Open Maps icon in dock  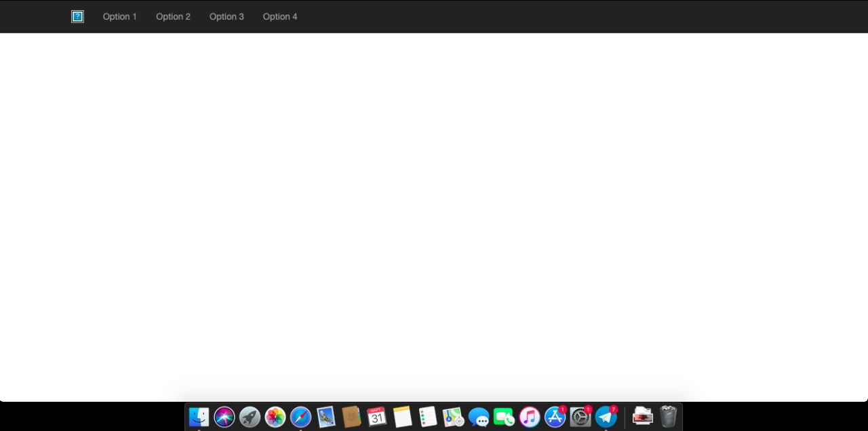click(453, 417)
